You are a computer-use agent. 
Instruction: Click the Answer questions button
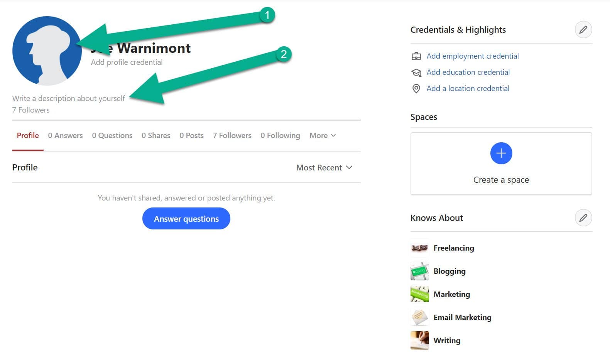pos(186,218)
